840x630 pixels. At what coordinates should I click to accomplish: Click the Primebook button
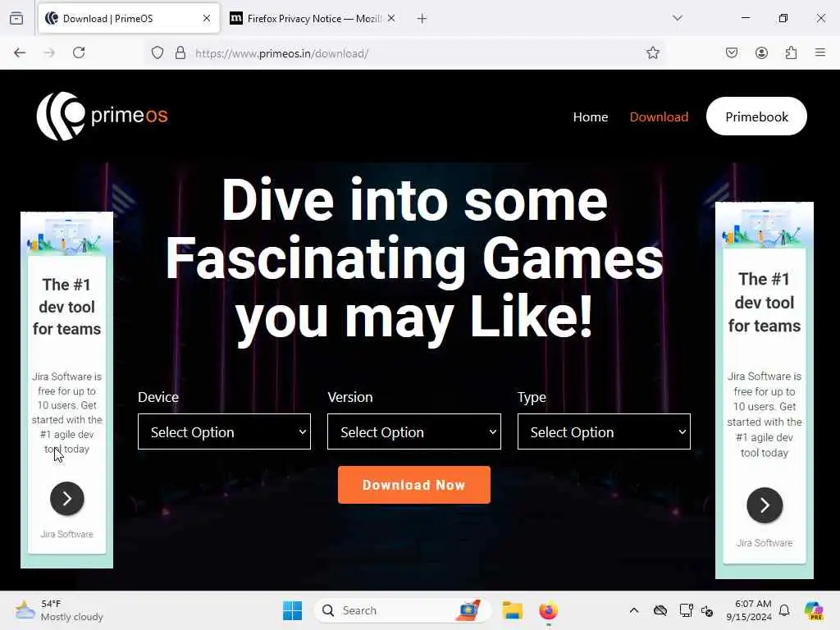756,116
